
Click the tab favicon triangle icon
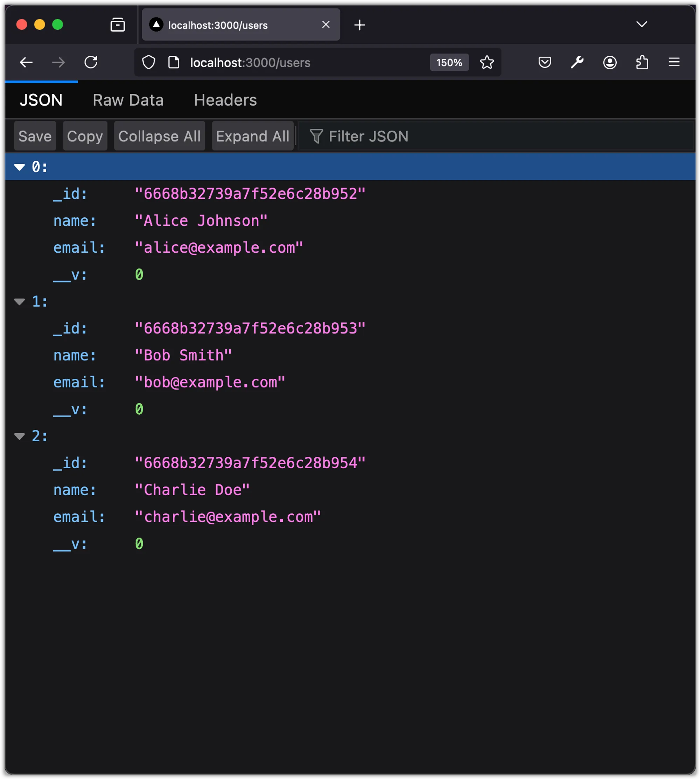coord(156,24)
